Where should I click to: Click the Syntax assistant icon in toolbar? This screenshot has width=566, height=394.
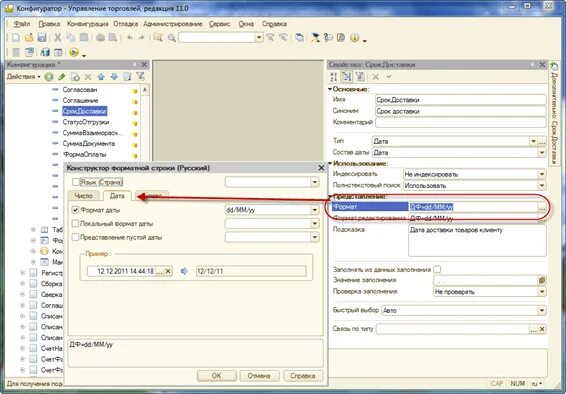pos(315,38)
